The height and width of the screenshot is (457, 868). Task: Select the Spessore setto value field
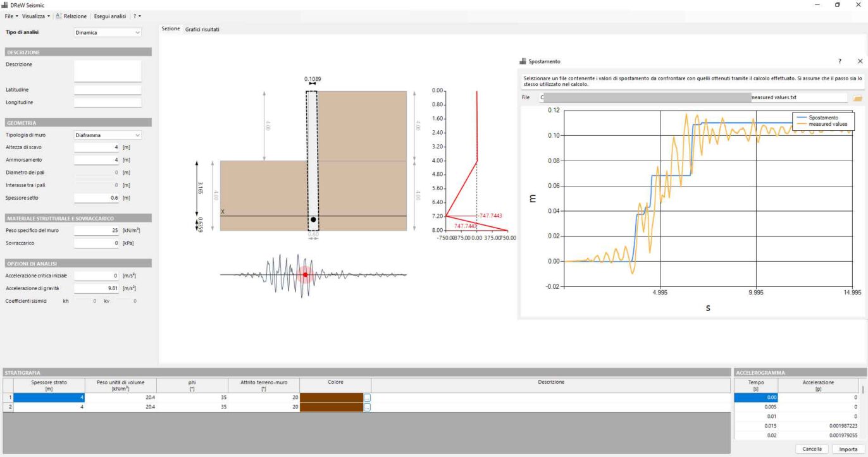[x=97, y=198]
